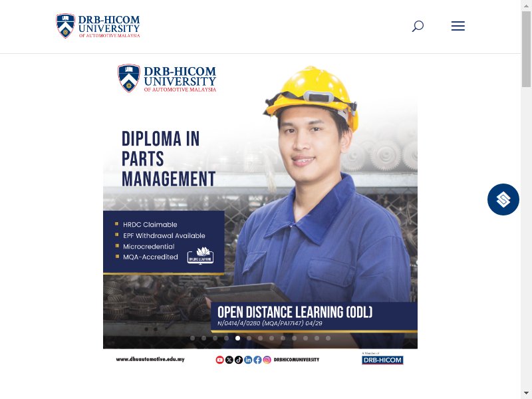Click the TikTok icon in banner footer
This screenshot has width=532, height=399.
[x=239, y=360]
